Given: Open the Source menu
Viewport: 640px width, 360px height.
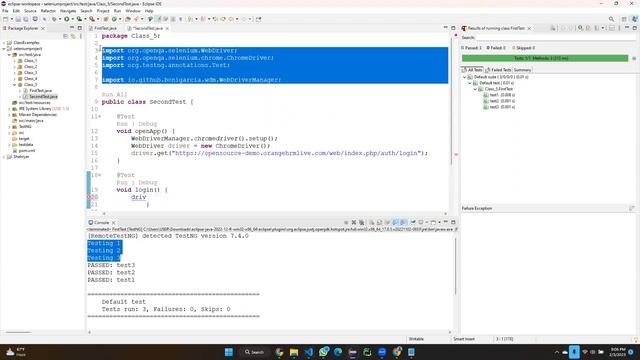Looking at the screenshot, I should tap(30, 11).
